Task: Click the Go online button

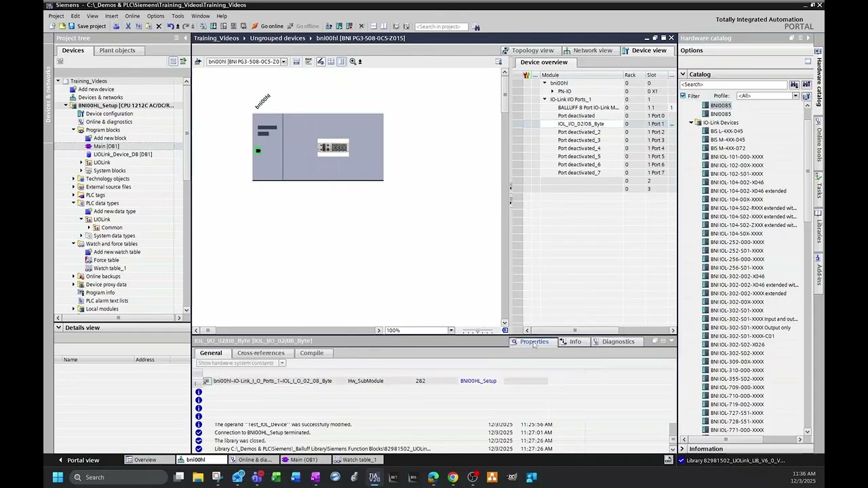Action: tap(268, 26)
